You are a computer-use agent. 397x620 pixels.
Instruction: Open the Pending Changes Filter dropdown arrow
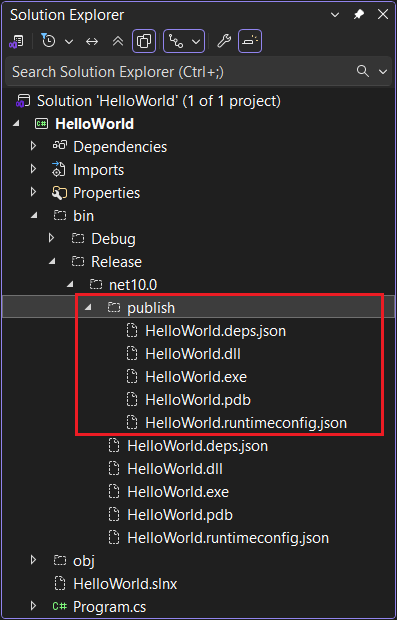click(69, 42)
